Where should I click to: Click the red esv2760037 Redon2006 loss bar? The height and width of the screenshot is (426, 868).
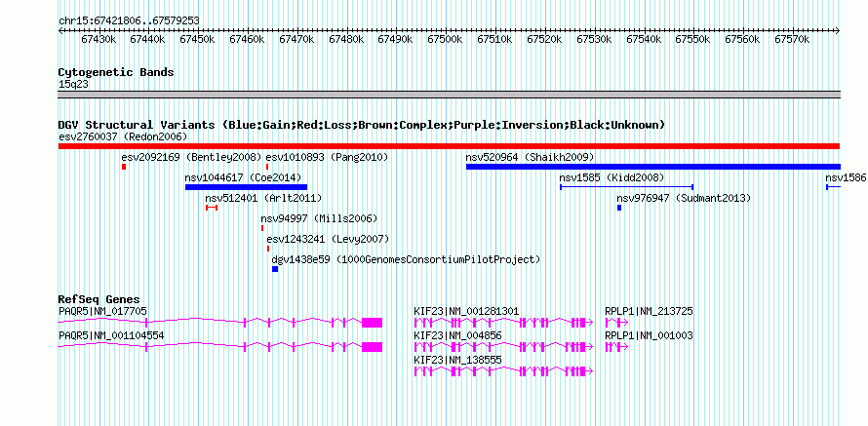(449, 146)
